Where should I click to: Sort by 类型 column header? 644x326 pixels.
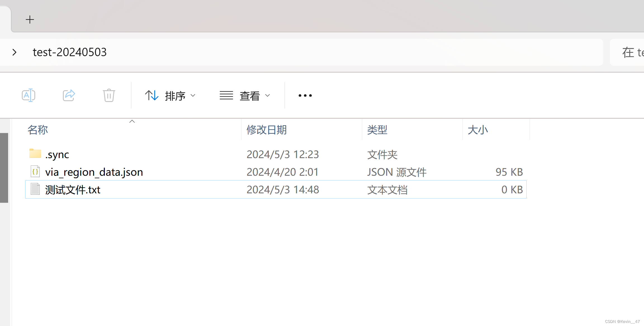click(x=377, y=130)
